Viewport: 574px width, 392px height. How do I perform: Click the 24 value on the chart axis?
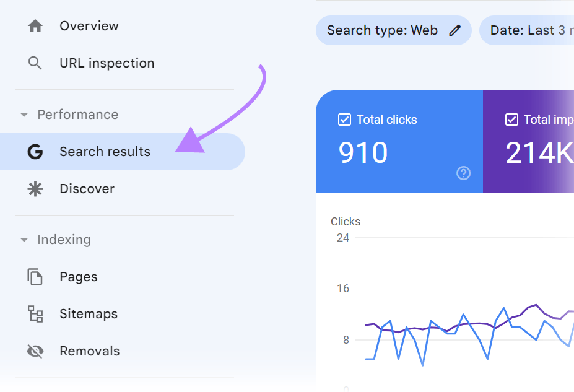coord(343,238)
